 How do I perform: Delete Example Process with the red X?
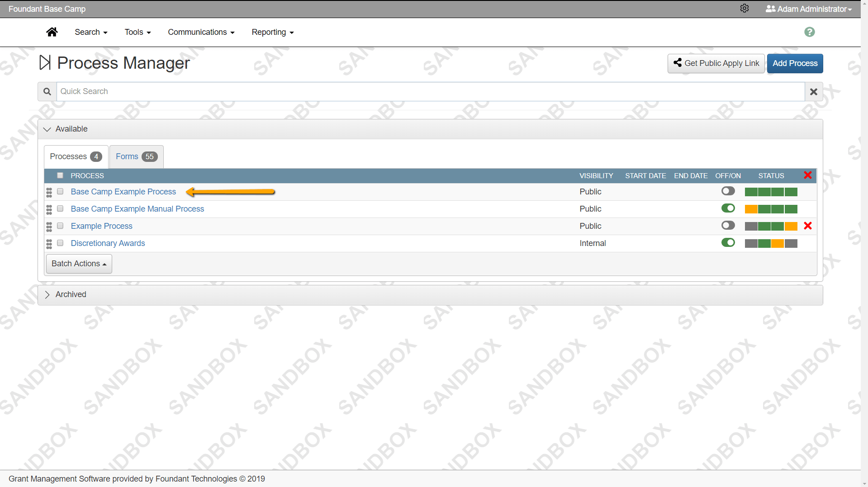808,226
